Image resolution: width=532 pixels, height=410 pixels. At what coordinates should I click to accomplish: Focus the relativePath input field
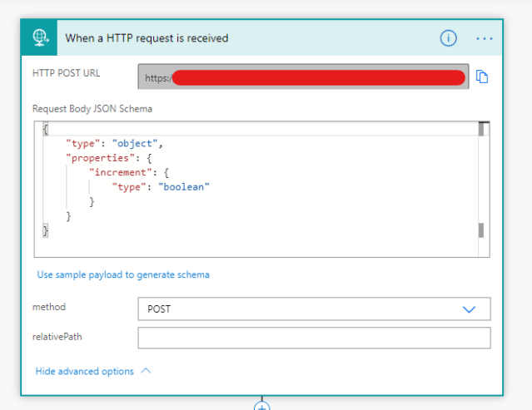click(313, 338)
